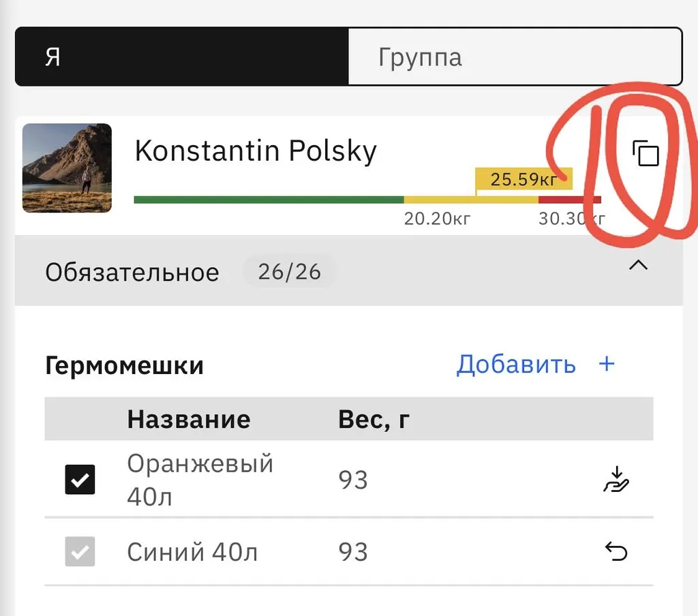The image size is (698, 616).
Task: Uncheck the Оранжевый 40л checkbox
Action: [80, 480]
